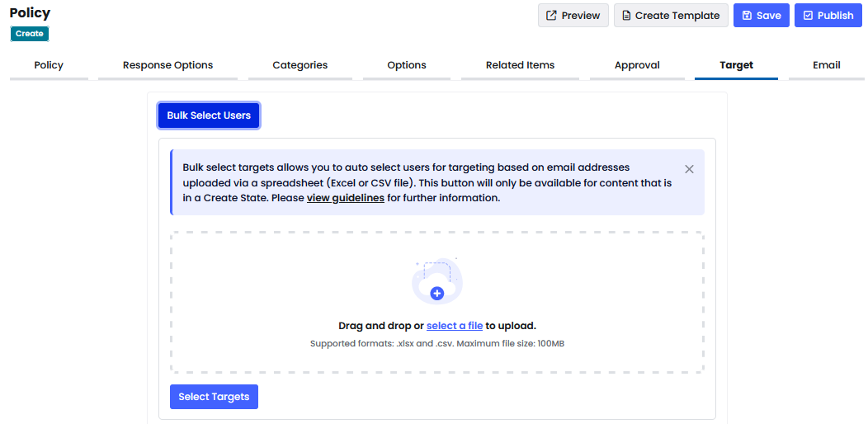Click the Publish checkmark icon
Viewport: 868px width, 424px height.
808,16
